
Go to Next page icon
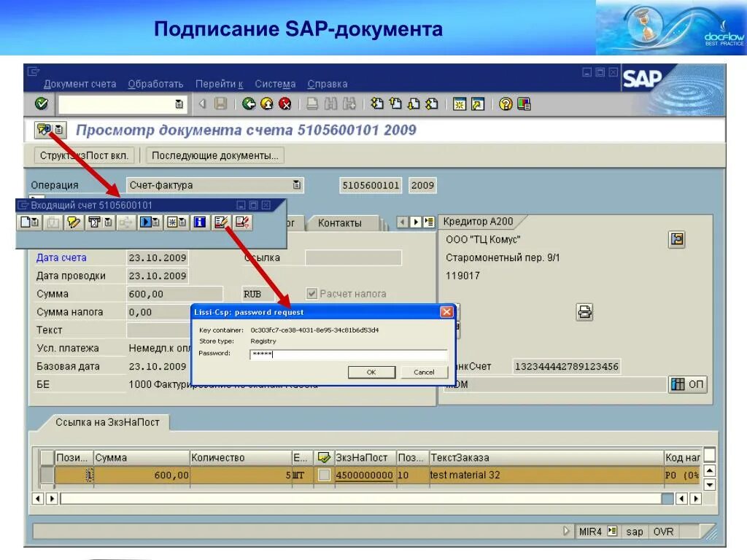coord(414,104)
